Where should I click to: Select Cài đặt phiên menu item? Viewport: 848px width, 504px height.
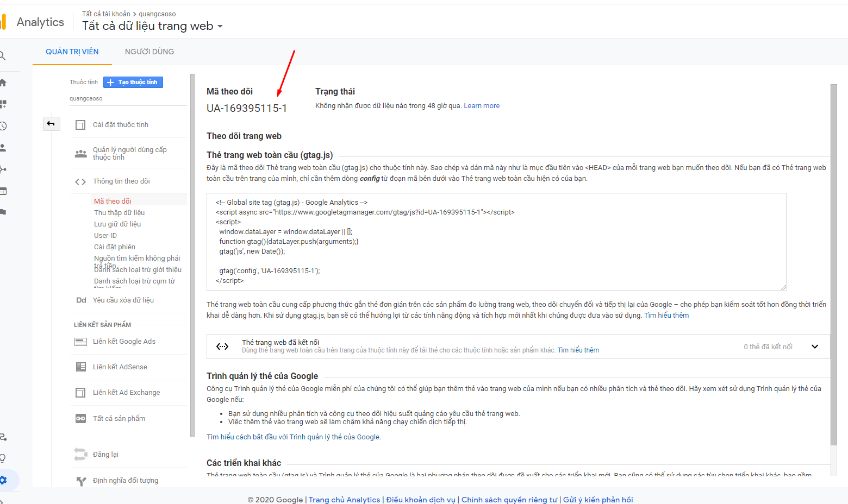(x=115, y=247)
